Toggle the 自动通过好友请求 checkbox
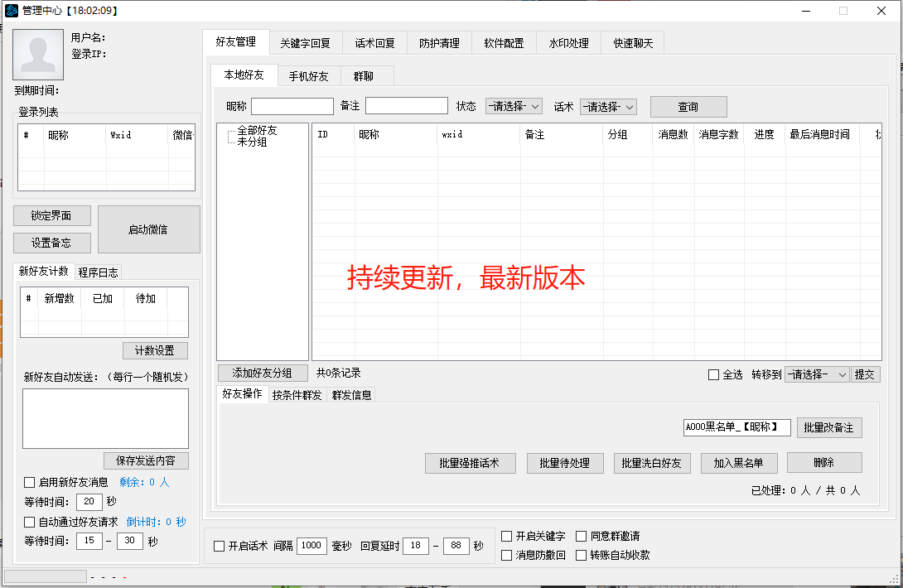 [29, 523]
